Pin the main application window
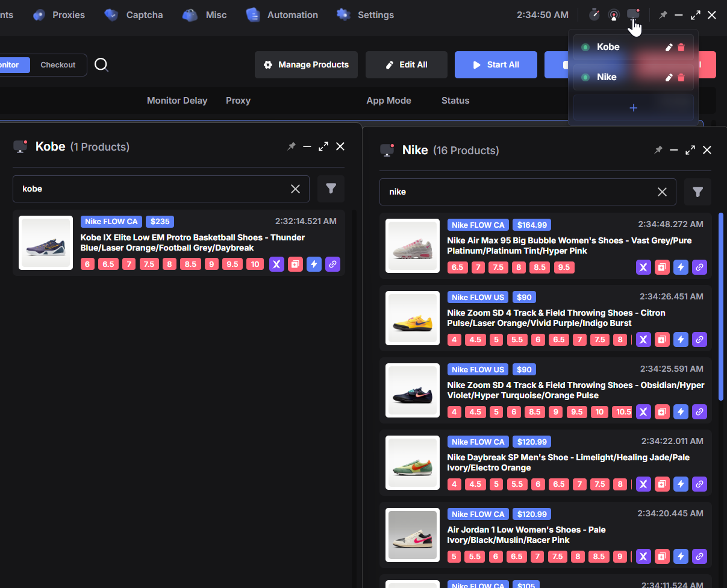The width and height of the screenshot is (727, 588). click(663, 15)
